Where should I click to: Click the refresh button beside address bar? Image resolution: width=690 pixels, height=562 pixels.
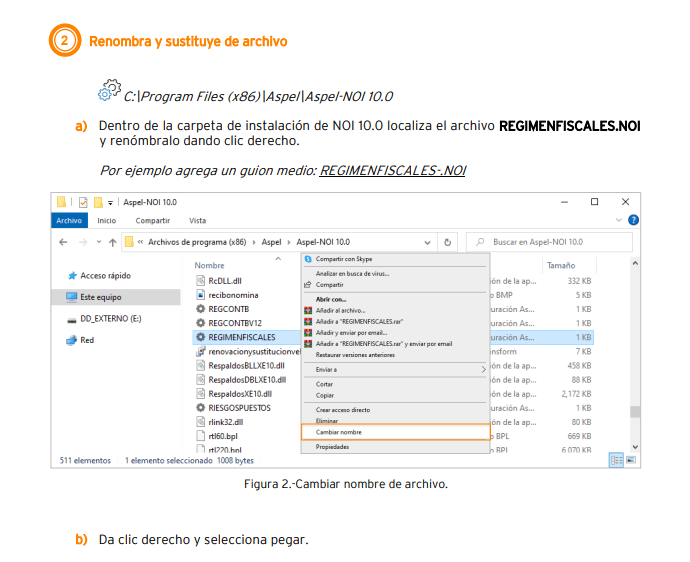447,242
